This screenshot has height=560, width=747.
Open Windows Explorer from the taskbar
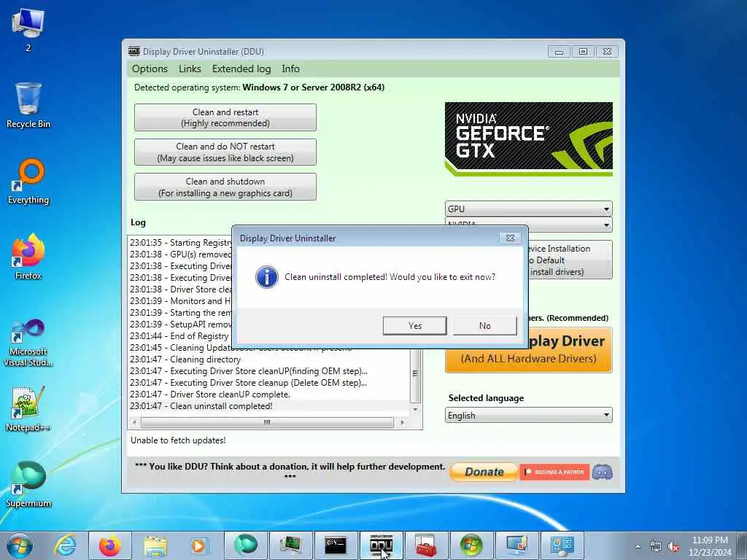point(155,545)
